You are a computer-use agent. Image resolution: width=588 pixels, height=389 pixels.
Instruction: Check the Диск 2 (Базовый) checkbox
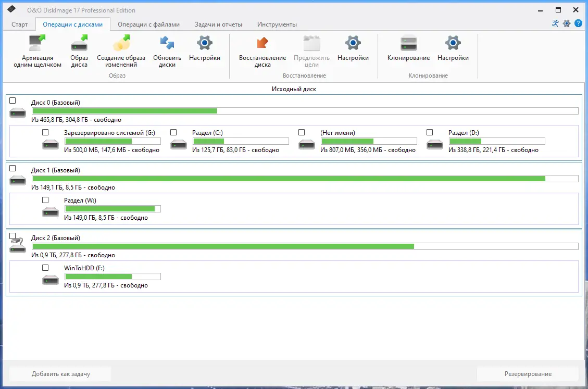click(12, 236)
